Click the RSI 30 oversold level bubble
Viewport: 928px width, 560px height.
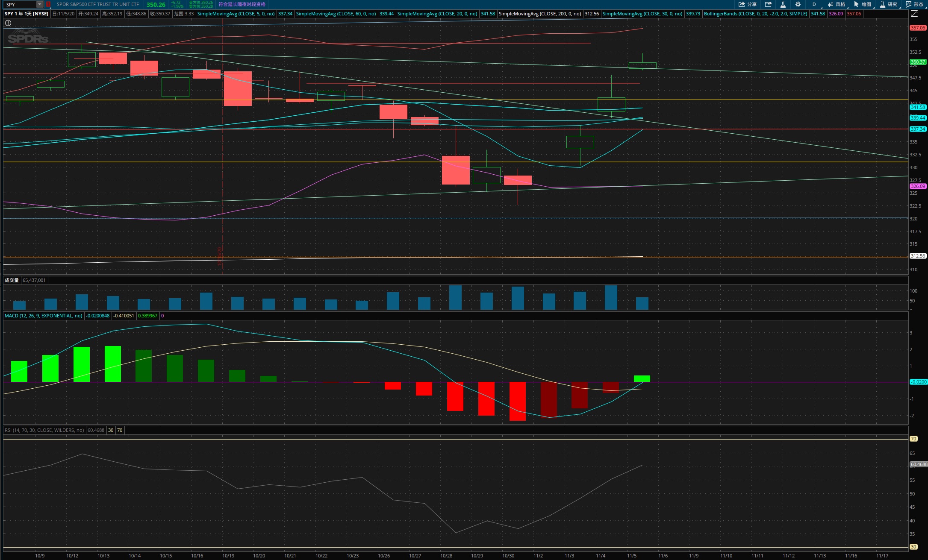click(913, 547)
